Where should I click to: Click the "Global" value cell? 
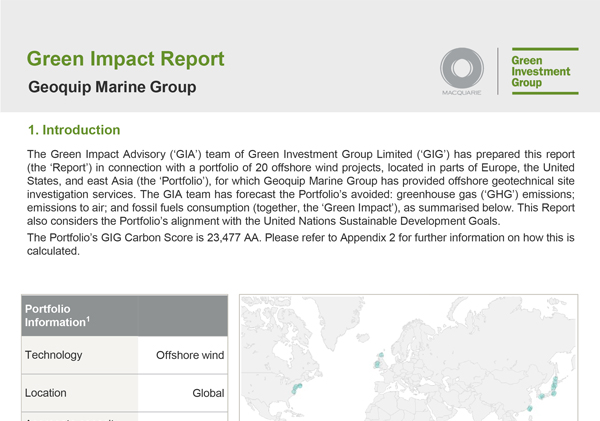183,393
